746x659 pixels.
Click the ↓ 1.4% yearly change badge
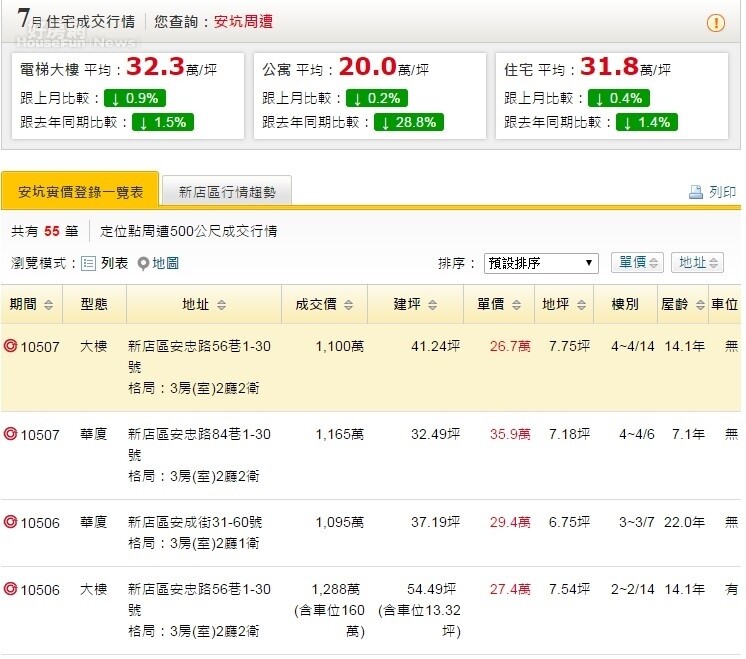(647, 122)
